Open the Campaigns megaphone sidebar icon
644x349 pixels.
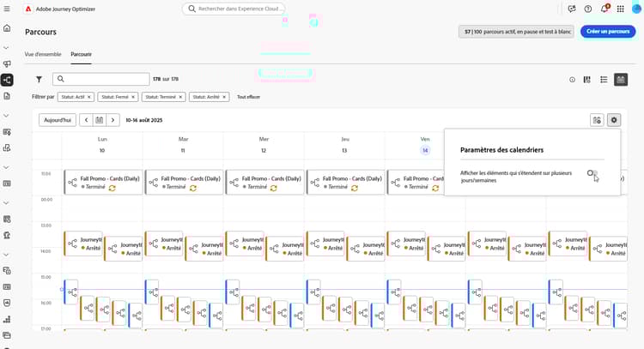(x=7, y=63)
